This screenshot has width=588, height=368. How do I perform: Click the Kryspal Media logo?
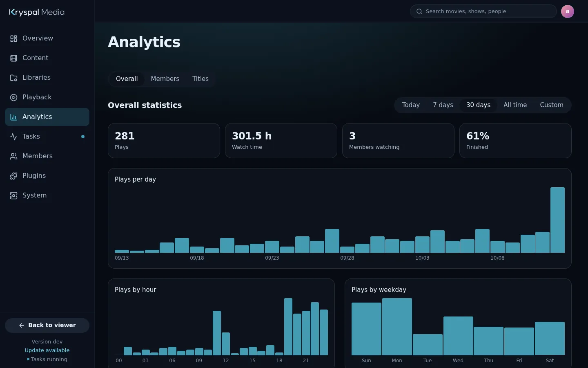37,12
